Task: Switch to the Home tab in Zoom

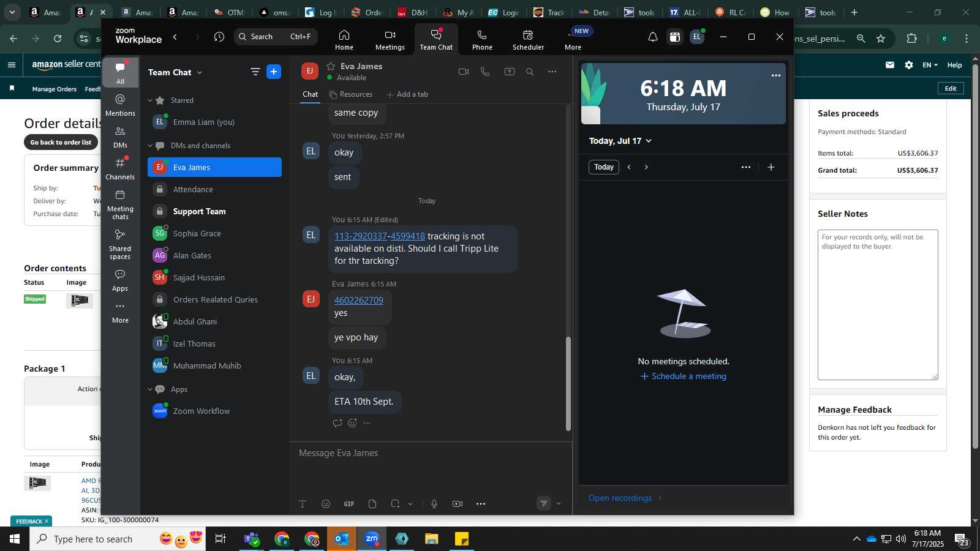Action: pyautogui.click(x=344, y=40)
